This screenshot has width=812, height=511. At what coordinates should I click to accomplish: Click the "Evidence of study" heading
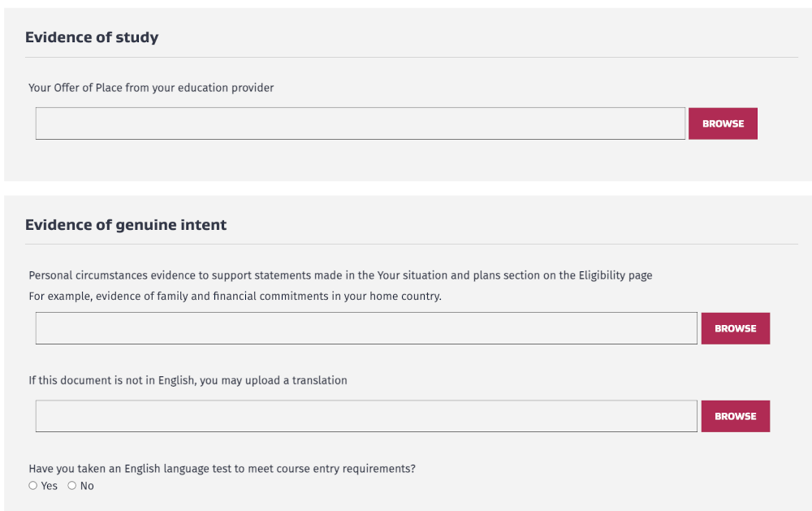92,37
